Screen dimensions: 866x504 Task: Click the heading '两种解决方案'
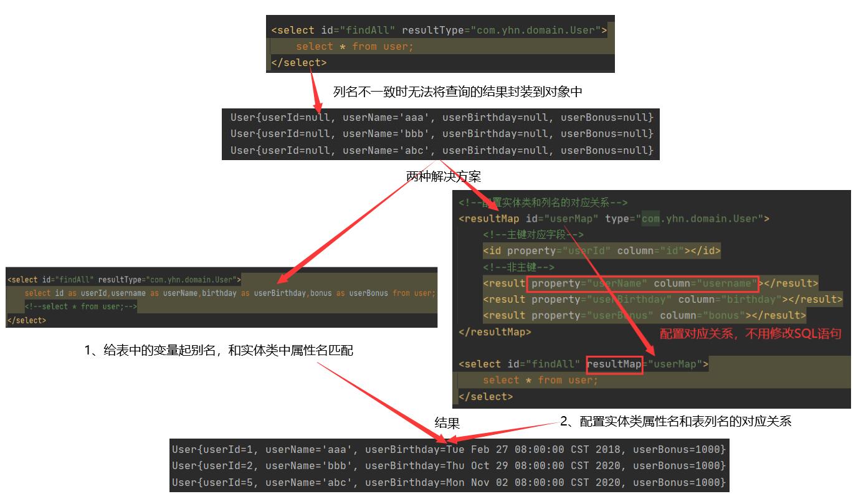[x=444, y=176]
